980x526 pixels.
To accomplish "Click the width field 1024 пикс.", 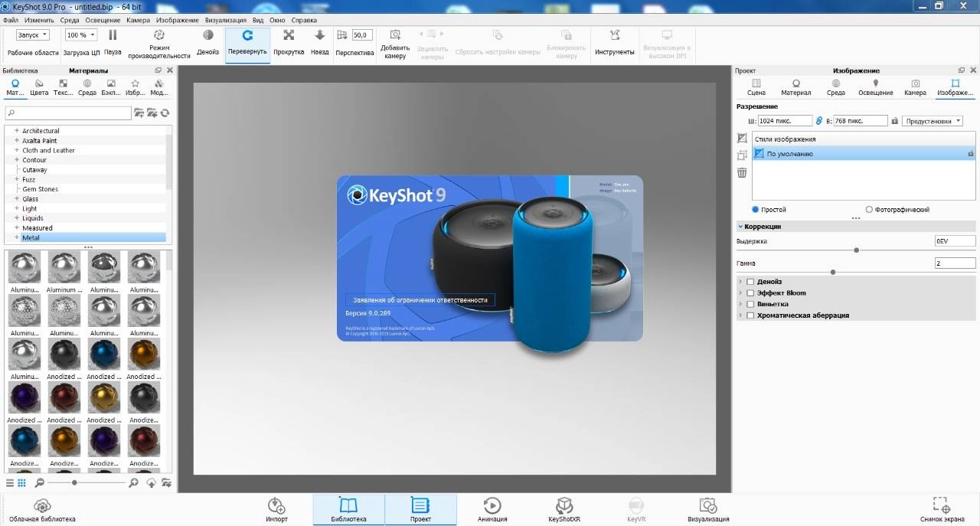I will coord(785,121).
